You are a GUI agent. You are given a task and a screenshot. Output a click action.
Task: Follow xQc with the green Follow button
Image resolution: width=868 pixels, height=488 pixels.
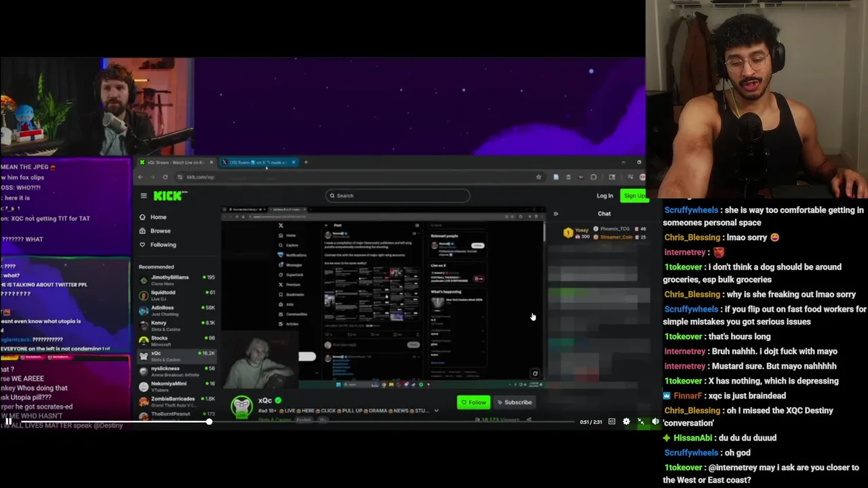(473, 403)
